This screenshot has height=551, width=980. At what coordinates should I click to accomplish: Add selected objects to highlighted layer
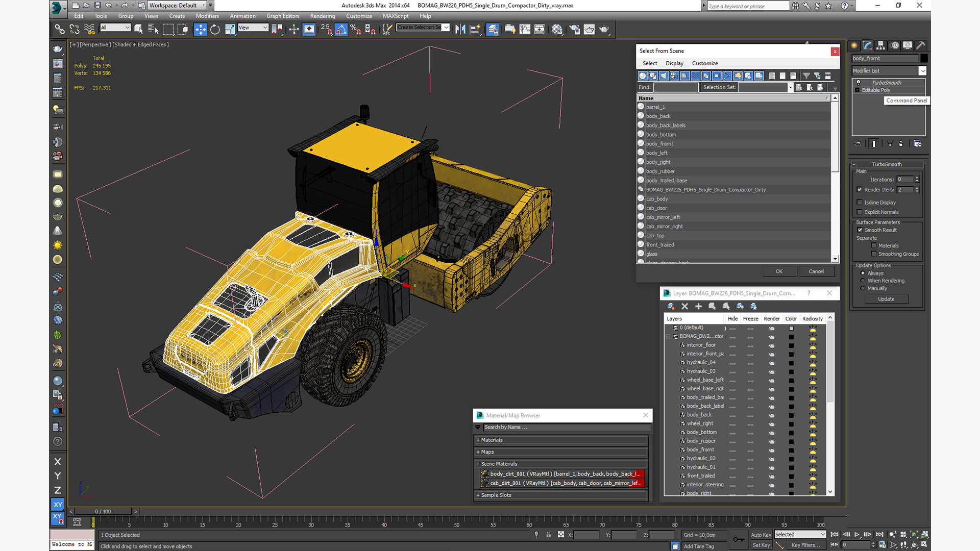coord(698,306)
